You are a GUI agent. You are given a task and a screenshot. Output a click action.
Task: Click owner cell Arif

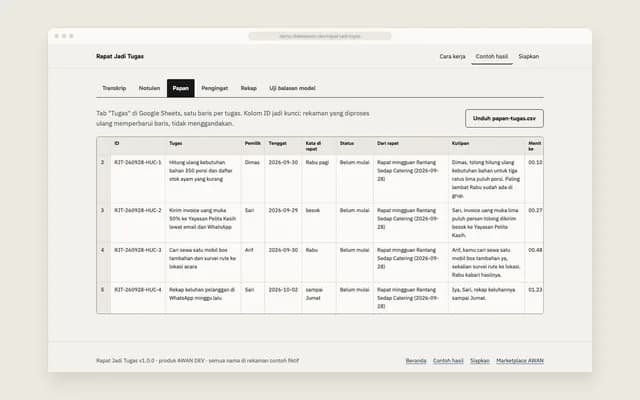point(253,262)
